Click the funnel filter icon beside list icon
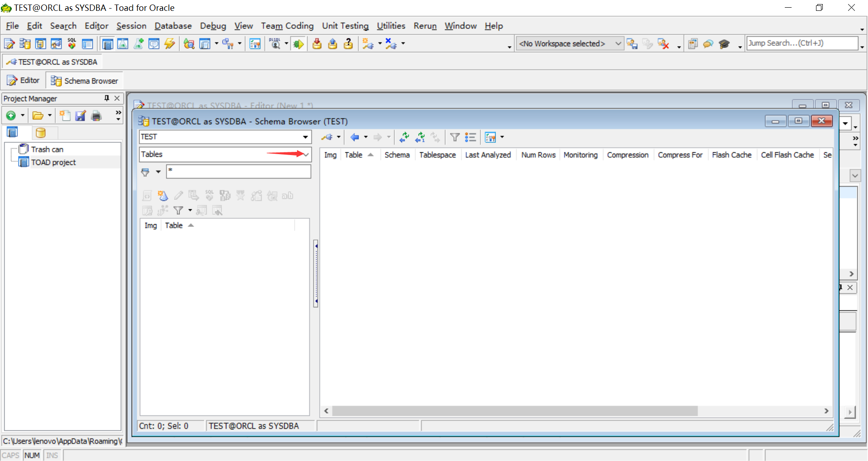 (455, 137)
